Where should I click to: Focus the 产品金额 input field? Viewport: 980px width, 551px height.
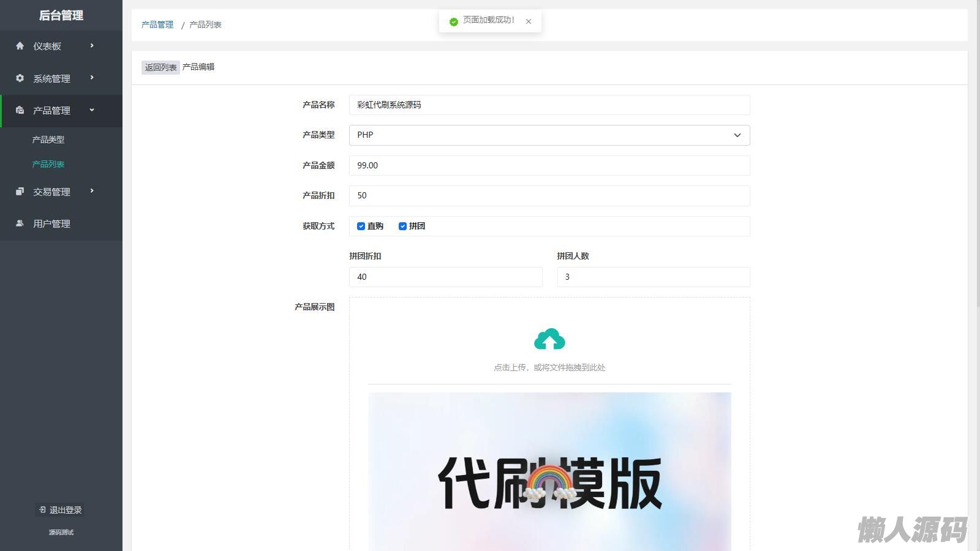(549, 165)
